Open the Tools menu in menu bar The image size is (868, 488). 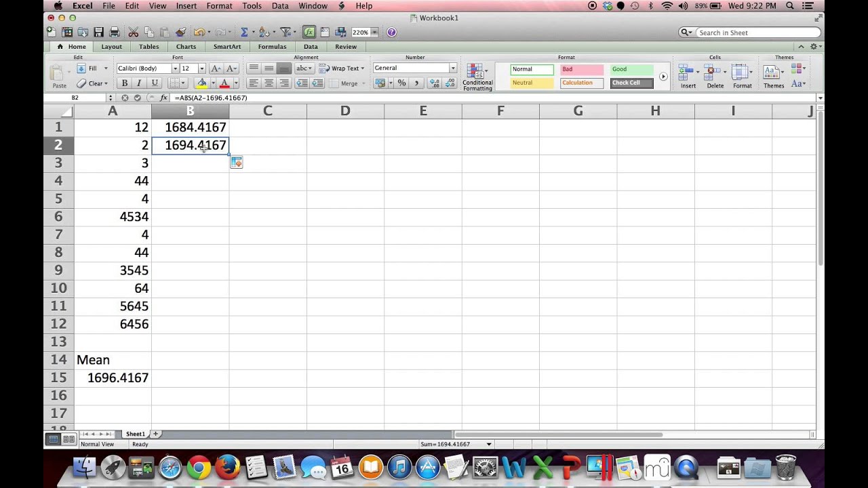point(252,6)
